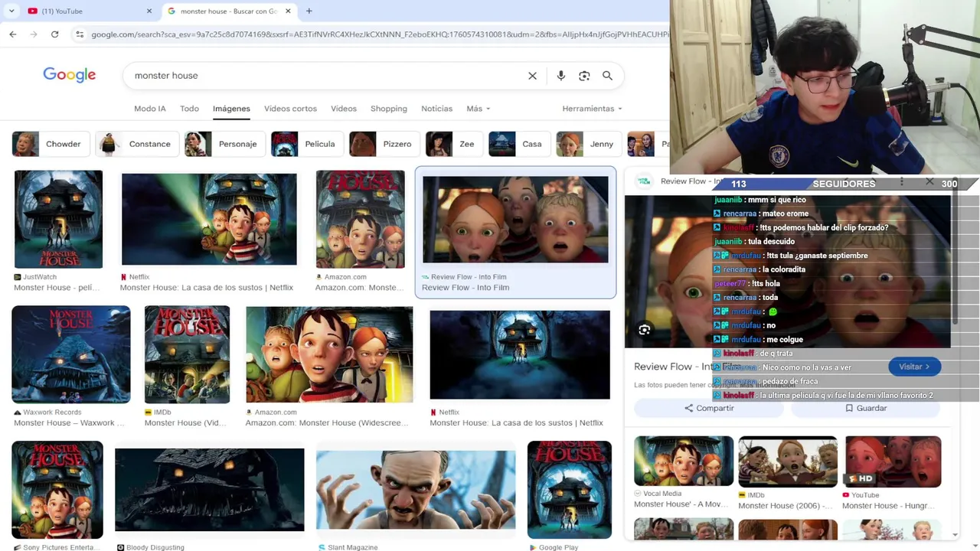This screenshot has width=980, height=551.
Task: Close the image preview panel
Action: [x=929, y=181]
